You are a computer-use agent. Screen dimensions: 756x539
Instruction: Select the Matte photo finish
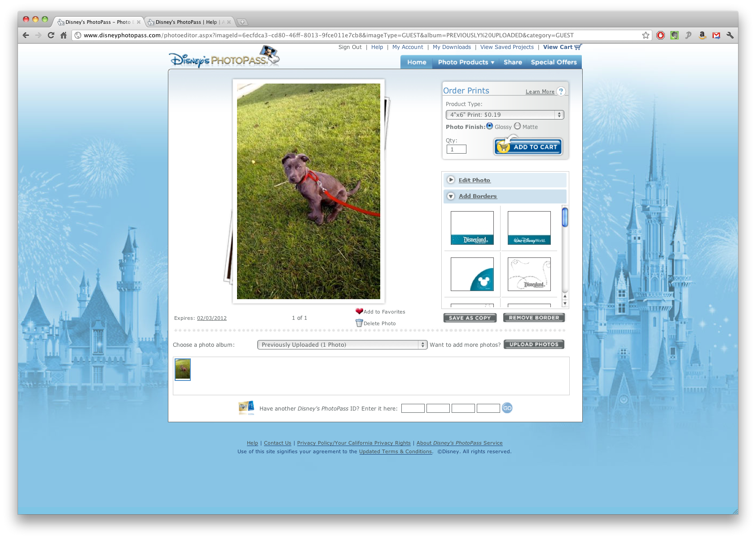[517, 126]
